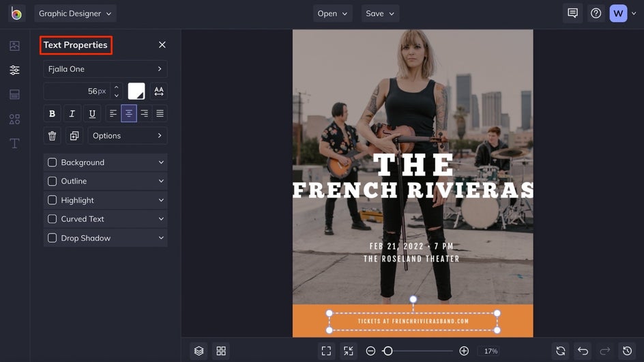
Task: Open the Graphics shapes sidebar icon
Action: 15,120
